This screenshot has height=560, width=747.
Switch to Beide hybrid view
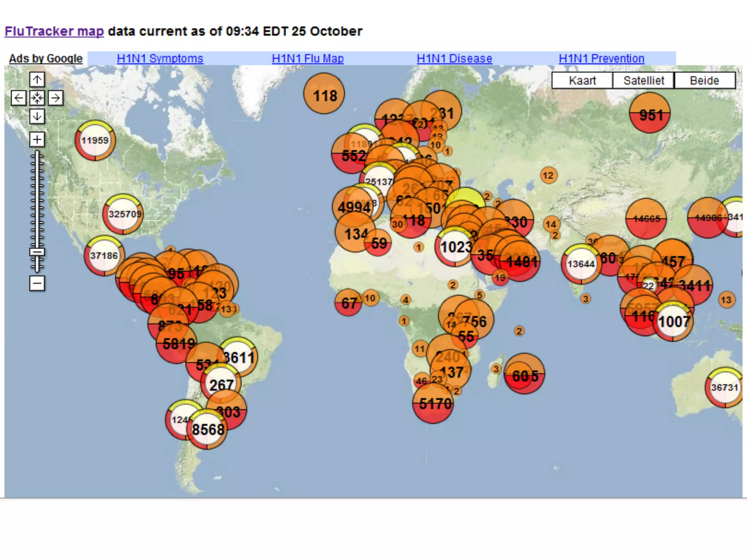(x=704, y=80)
